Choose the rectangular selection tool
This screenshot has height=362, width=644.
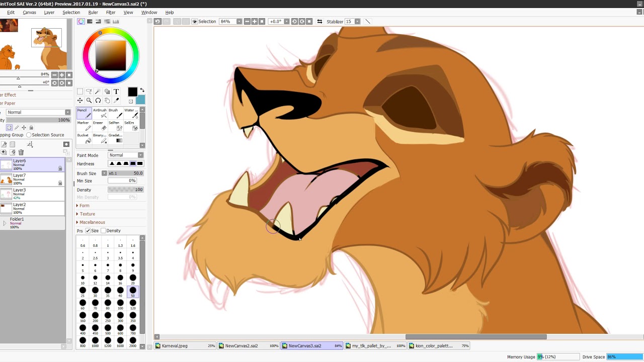pos(80,92)
